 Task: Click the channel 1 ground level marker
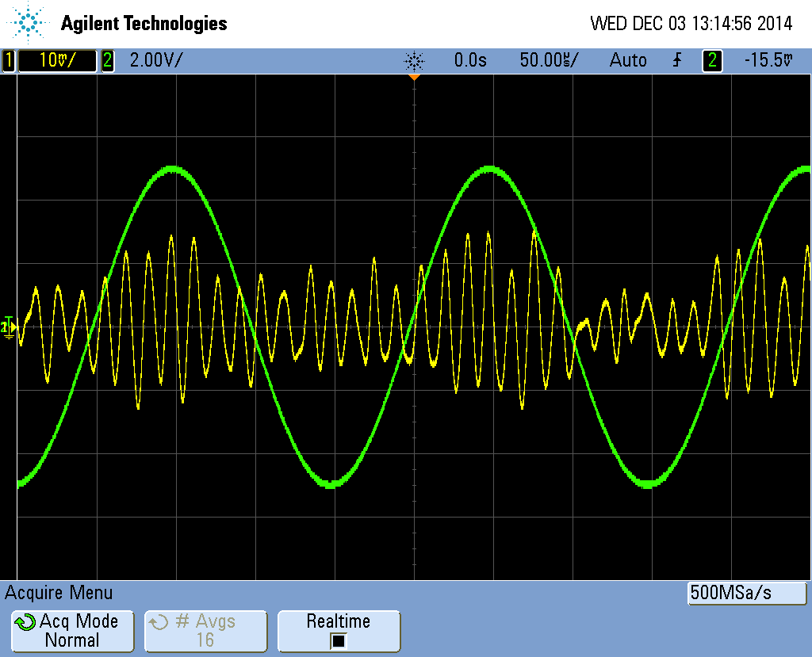click(9, 327)
